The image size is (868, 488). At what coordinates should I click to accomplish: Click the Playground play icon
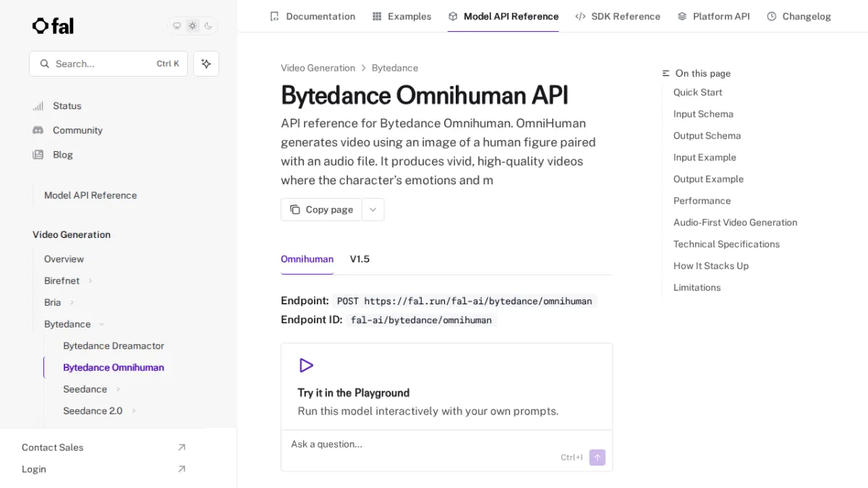pos(307,365)
